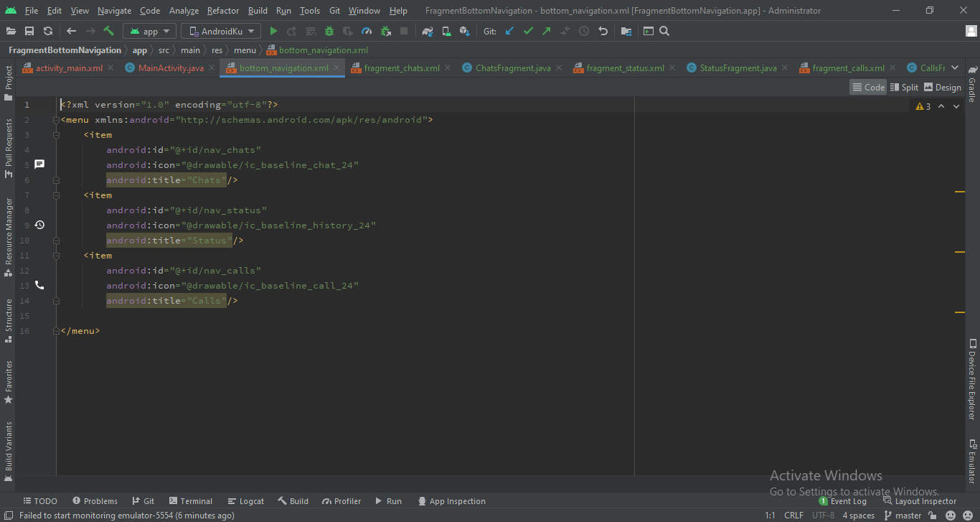This screenshot has height=522, width=980.
Task: Click the call icon in line 13 gutter
Action: coord(39,285)
